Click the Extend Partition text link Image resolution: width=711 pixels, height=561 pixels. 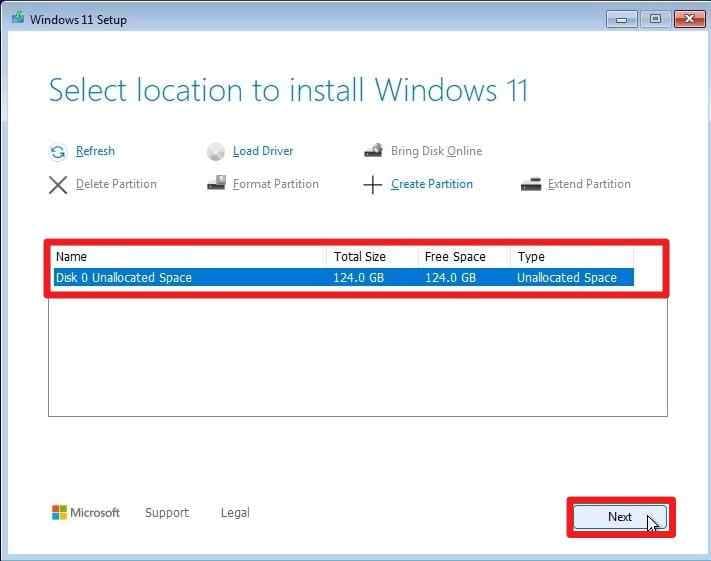click(x=589, y=184)
